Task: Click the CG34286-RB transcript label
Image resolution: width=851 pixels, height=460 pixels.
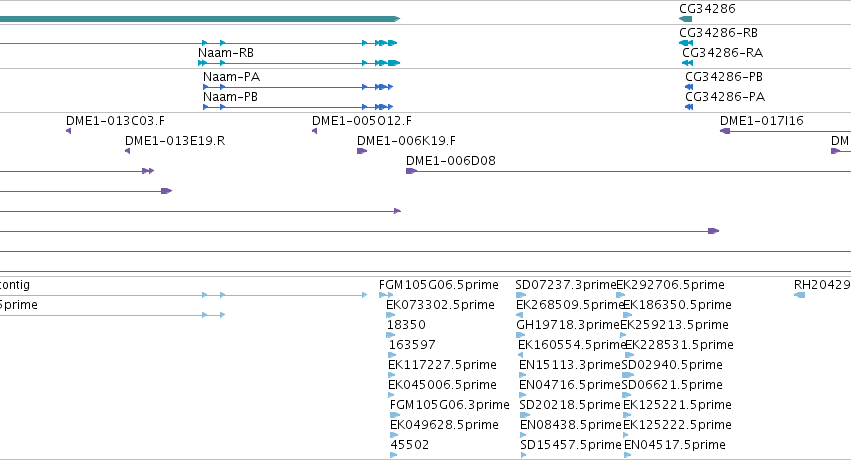Action: click(x=718, y=33)
